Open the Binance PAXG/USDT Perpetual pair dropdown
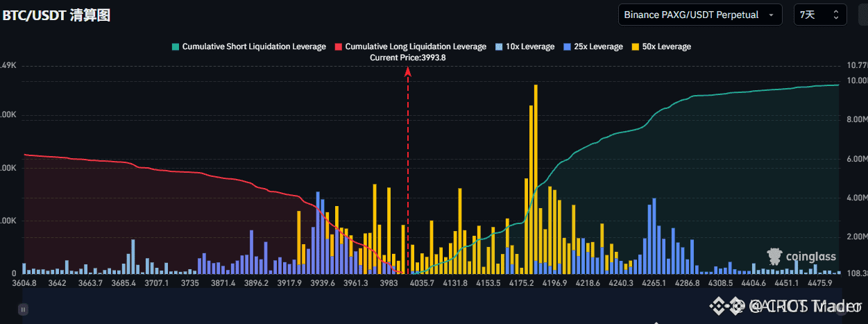 [x=700, y=15]
